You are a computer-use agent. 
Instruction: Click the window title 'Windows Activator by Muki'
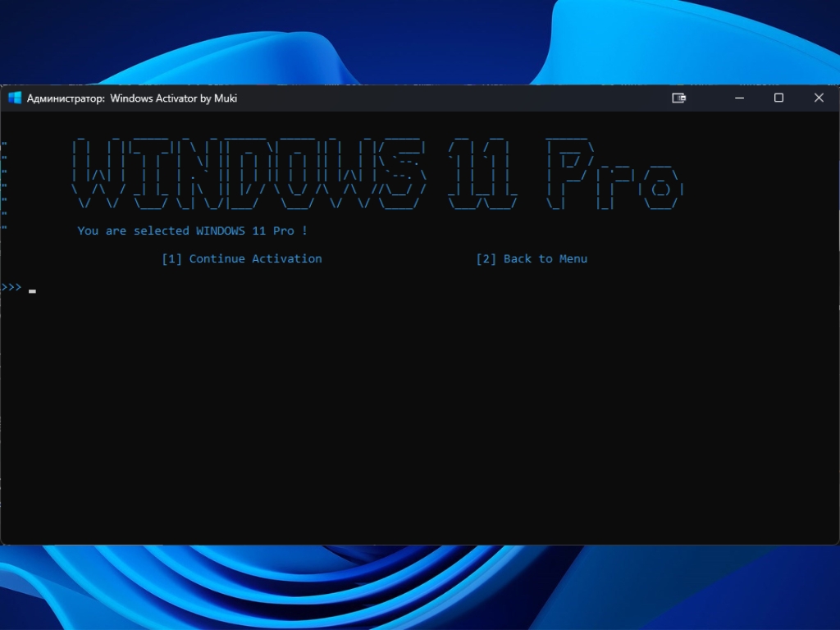pos(174,98)
